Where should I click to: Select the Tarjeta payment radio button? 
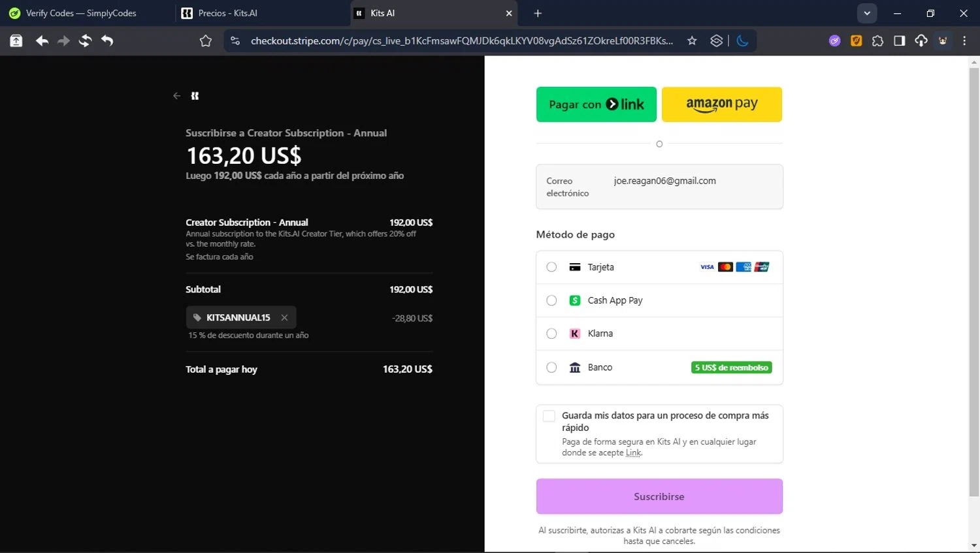coord(551,267)
